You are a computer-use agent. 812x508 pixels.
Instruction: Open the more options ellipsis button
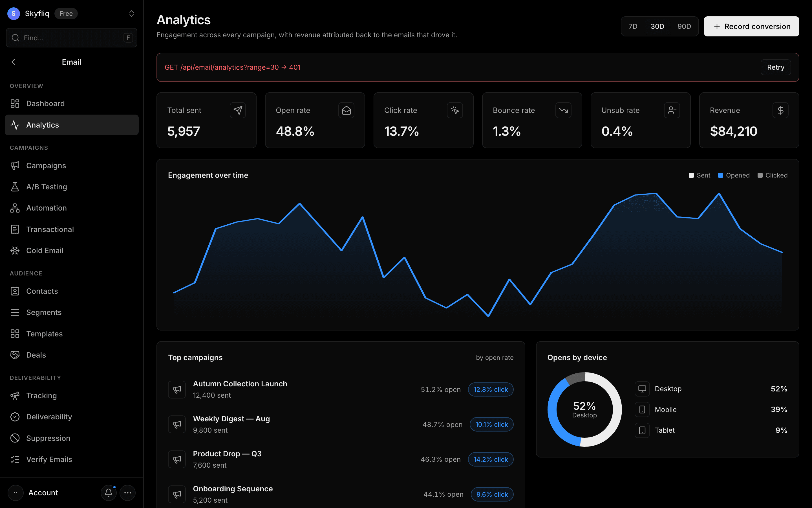tap(127, 493)
